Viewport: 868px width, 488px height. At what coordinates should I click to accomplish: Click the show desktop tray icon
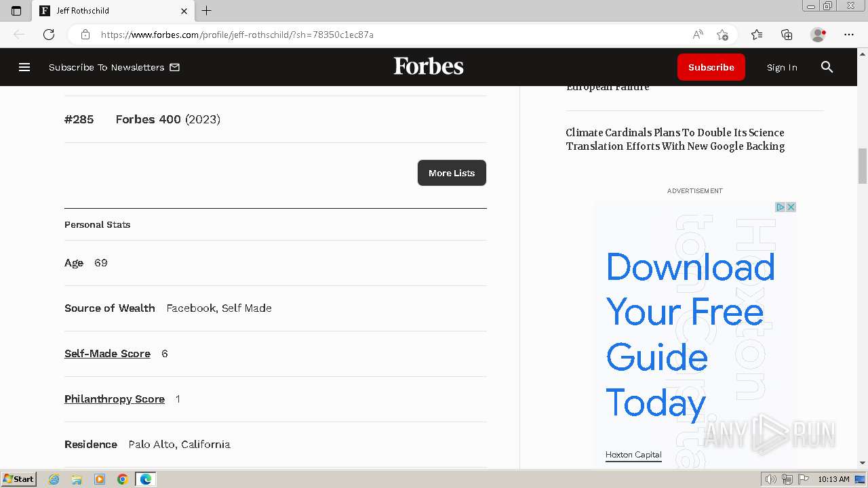click(x=860, y=479)
